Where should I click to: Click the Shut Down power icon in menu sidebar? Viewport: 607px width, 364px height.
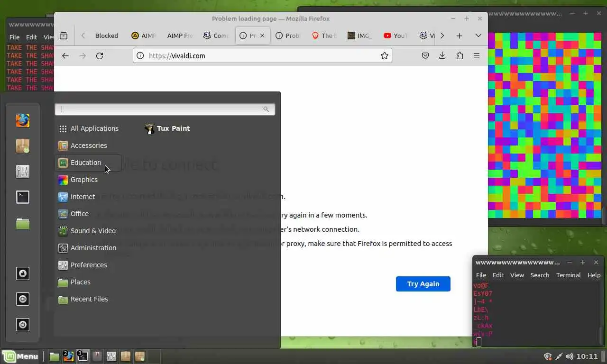22,325
